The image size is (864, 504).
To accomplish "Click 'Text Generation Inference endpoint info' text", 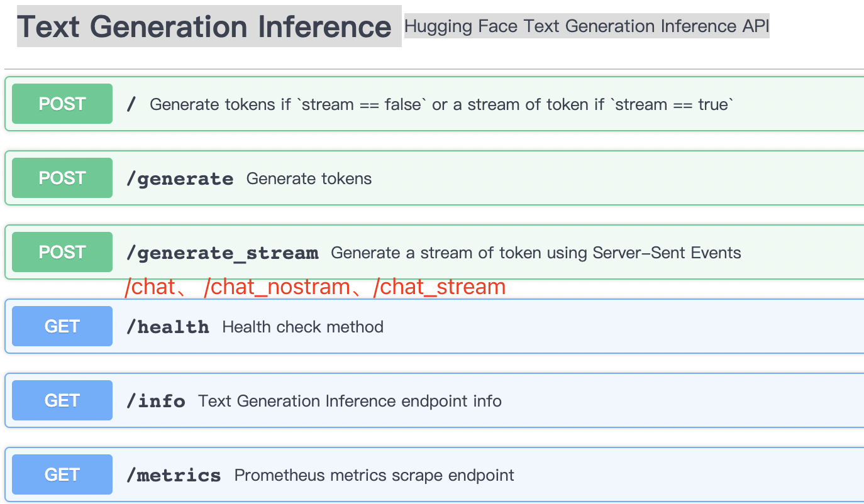I will click(x=350, y=401).
